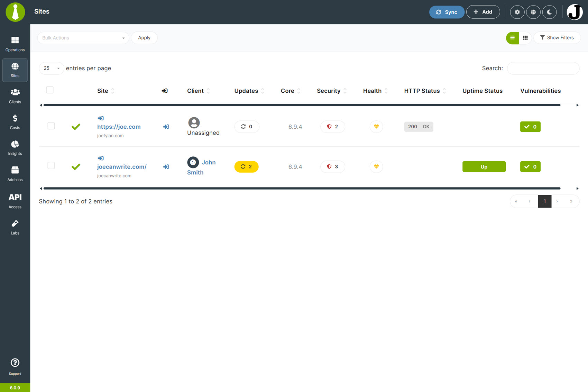The width and height of the screenshot is (588, 392).
Task: Open API Access settings
Action: (x=15, y=200)
